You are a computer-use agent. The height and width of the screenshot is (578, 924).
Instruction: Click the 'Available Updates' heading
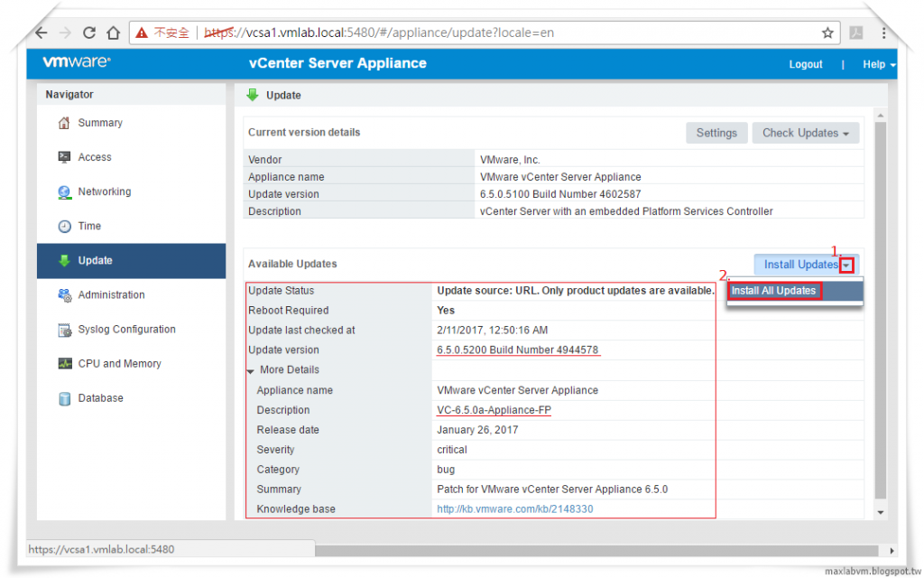click(292, 264)
